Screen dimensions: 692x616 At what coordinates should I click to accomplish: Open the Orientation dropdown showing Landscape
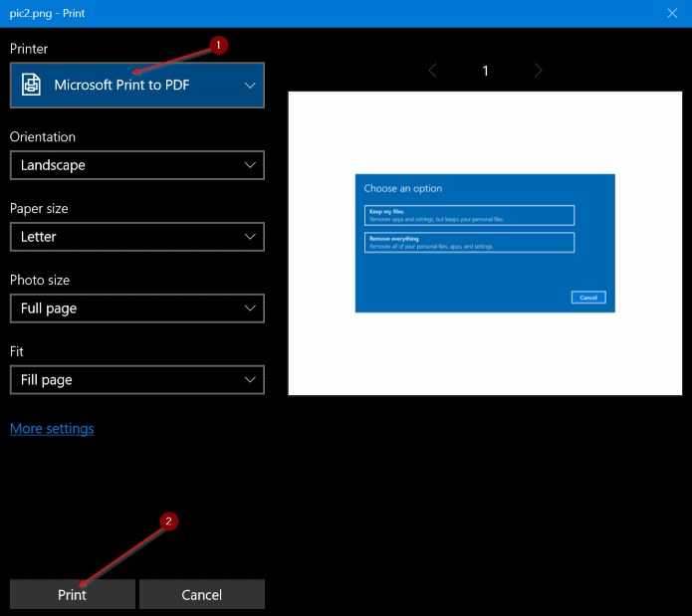tap(137, 165)
